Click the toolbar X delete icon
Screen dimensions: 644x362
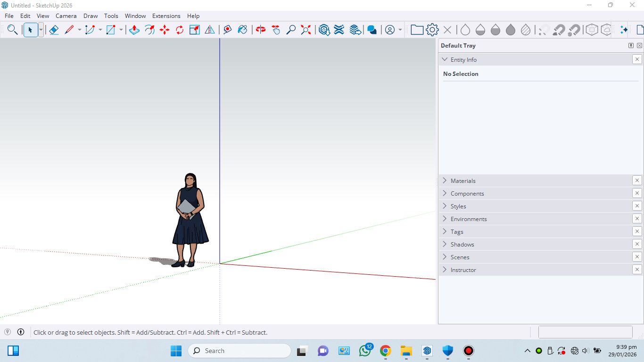tap(447, 30)
